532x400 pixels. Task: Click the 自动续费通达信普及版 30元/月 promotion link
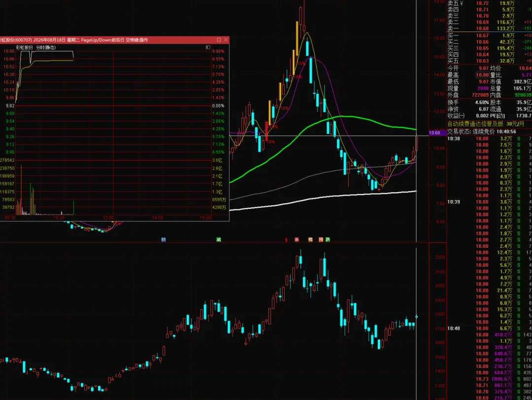click(x=486, y=124)
